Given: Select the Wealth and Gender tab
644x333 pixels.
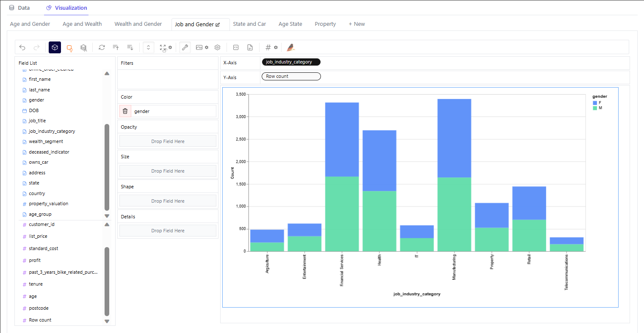Looking at the screenshot, I should (138, 24).
